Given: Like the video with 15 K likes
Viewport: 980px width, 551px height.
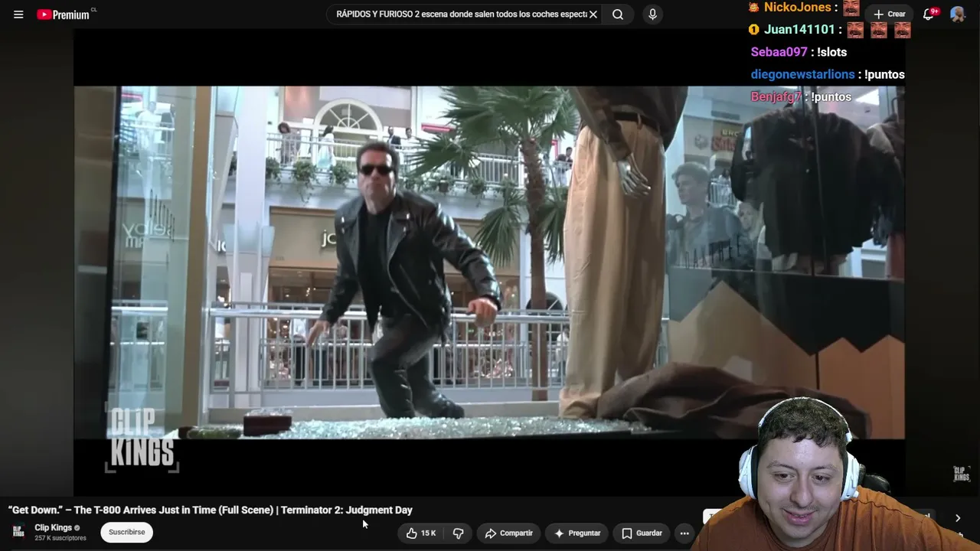Looking at the screenshot, I should point(421,533).
